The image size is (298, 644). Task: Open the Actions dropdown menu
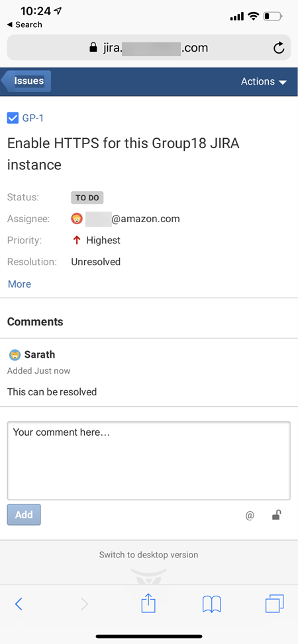point(264,81)
